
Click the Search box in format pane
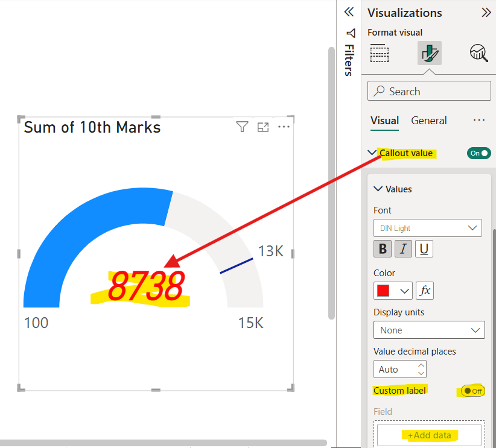click(429, 91)
